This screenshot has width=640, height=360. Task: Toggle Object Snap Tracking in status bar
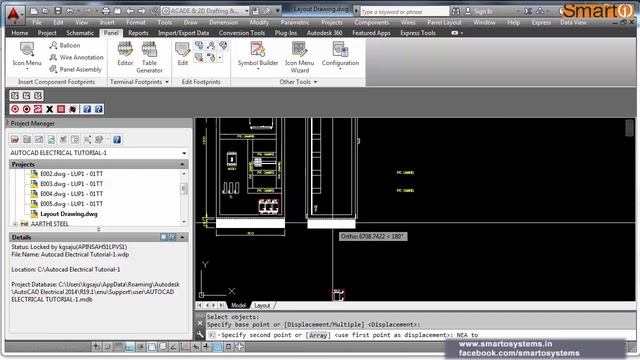[x=173, y=347]
